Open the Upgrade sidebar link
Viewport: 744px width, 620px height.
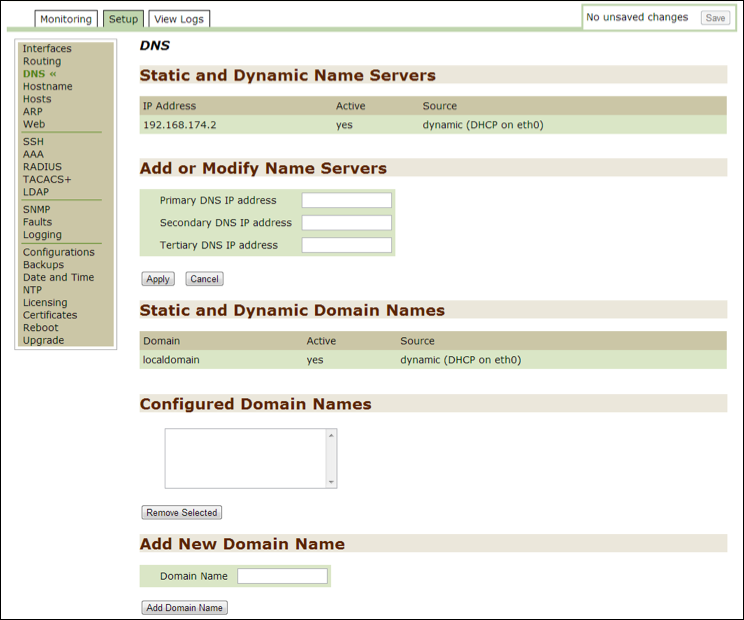pyautogui.click(x=43, y=340)
